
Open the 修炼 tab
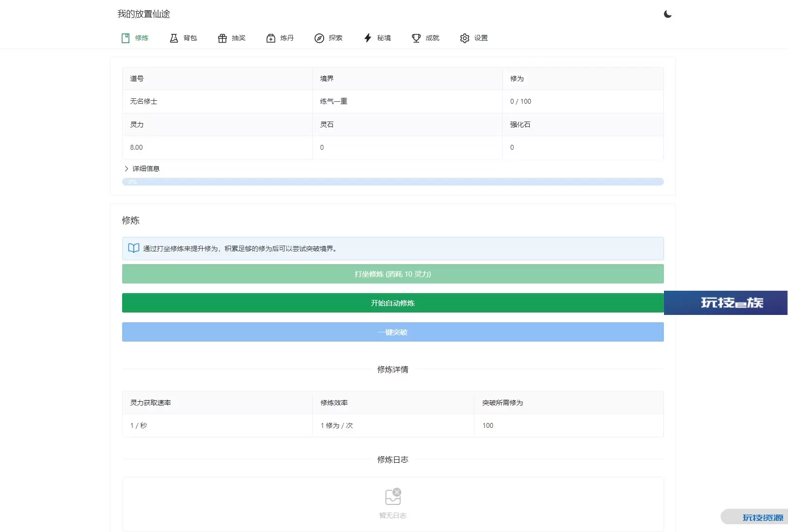[x=135, y=38]
